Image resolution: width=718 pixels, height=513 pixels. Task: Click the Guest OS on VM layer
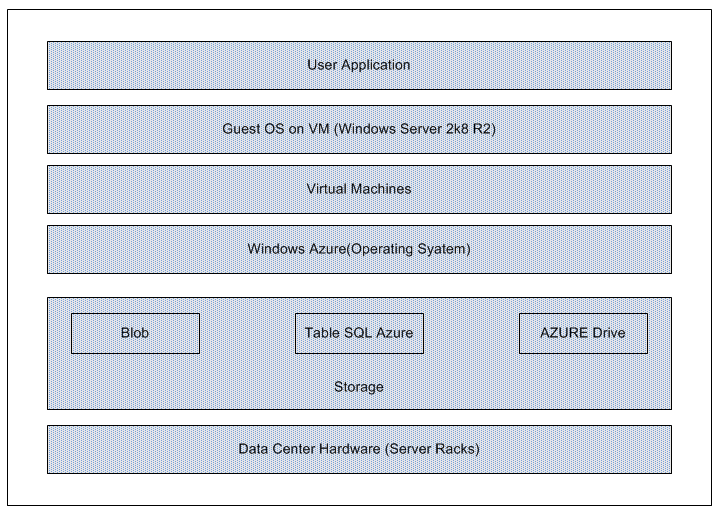pos(359,130)
